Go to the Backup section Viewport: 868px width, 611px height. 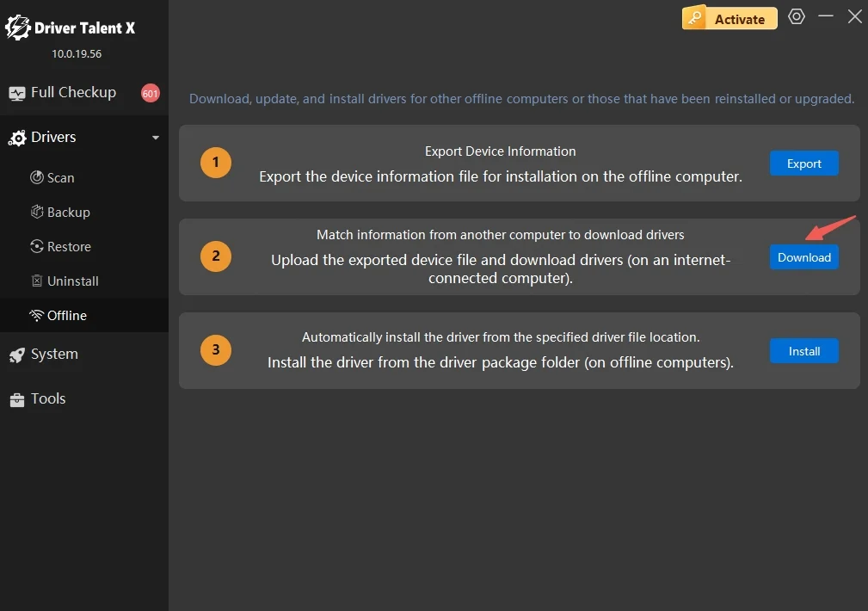(84, 212)
